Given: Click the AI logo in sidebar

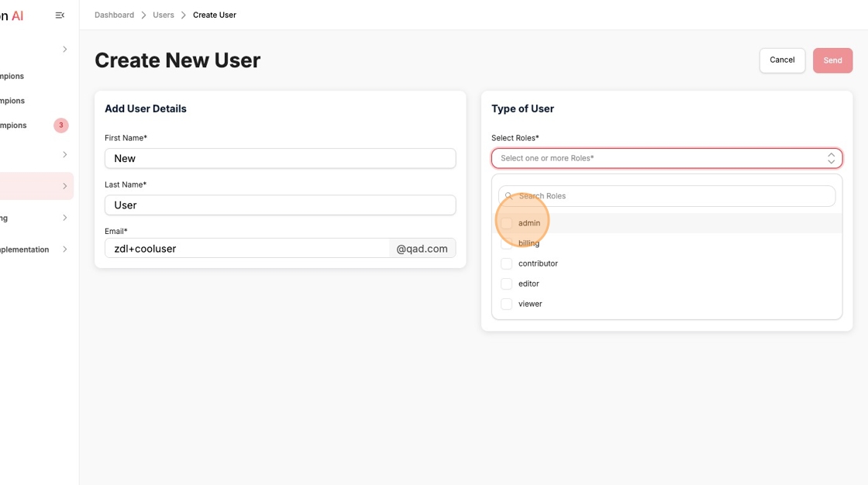Looking at the screenshot, I should [12, 15].
